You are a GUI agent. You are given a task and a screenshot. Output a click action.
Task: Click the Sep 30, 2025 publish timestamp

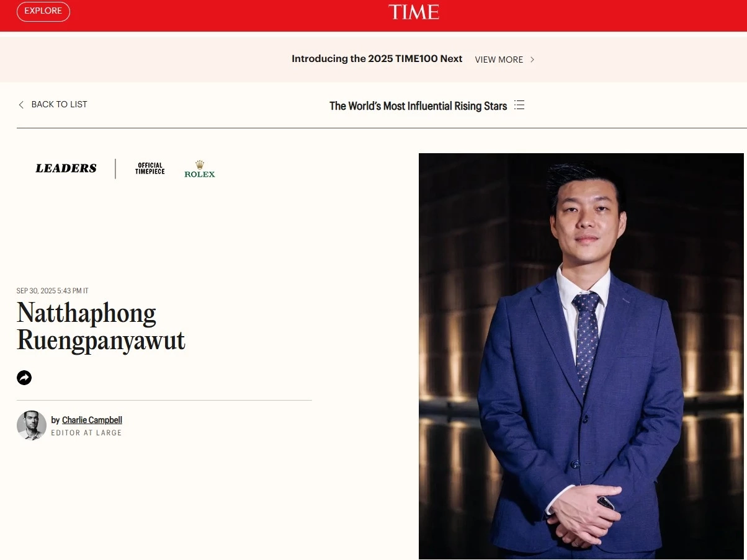[x=53, y=291]
